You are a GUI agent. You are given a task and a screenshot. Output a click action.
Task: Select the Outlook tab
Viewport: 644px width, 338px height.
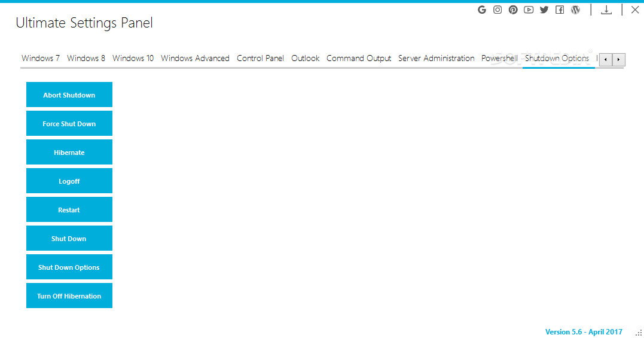tap(305, 58)
